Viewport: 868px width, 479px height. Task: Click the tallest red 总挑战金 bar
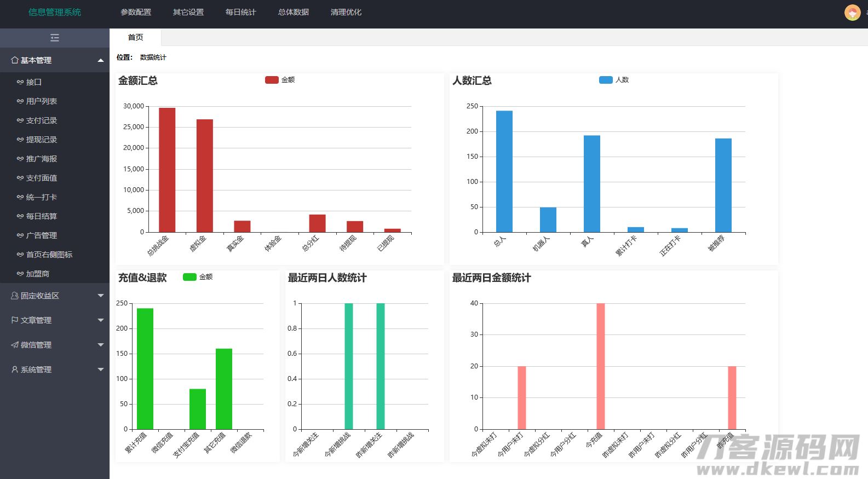167,170
